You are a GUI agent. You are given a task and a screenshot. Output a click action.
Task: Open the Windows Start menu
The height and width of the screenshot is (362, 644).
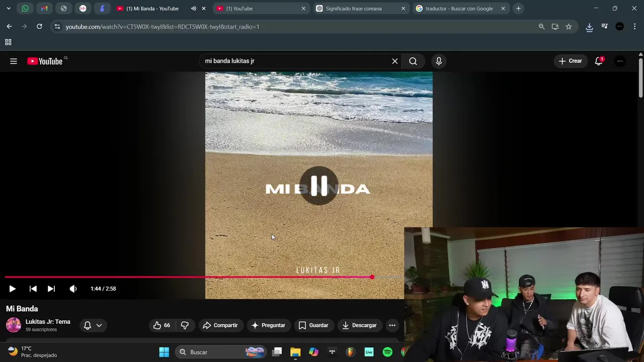point(164,352)
